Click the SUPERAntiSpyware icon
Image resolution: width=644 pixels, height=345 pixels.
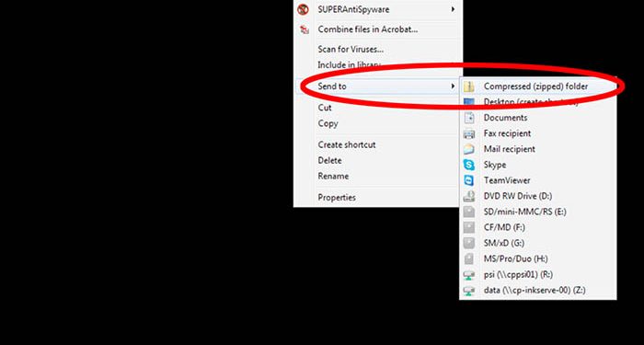(303, 9)
